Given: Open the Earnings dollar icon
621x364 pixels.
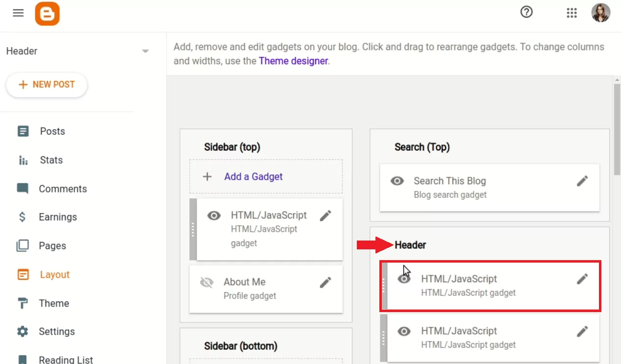Looking at the screenshot, I should click(x=23, y=217).
